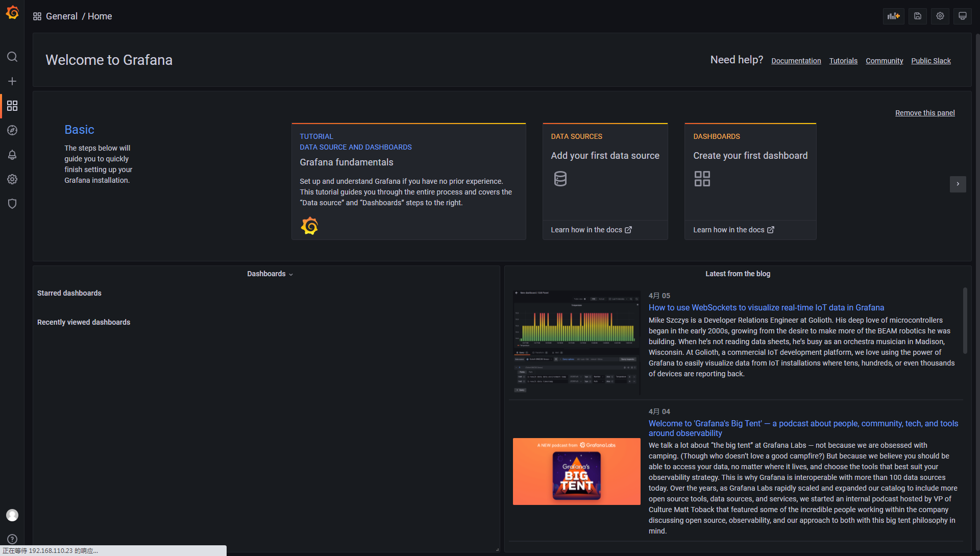Image resolution: width=980 pixels, height=556 pixels.
Task: Open the Documentation help link
Action: pyautogui.click(x=796, y=61)
